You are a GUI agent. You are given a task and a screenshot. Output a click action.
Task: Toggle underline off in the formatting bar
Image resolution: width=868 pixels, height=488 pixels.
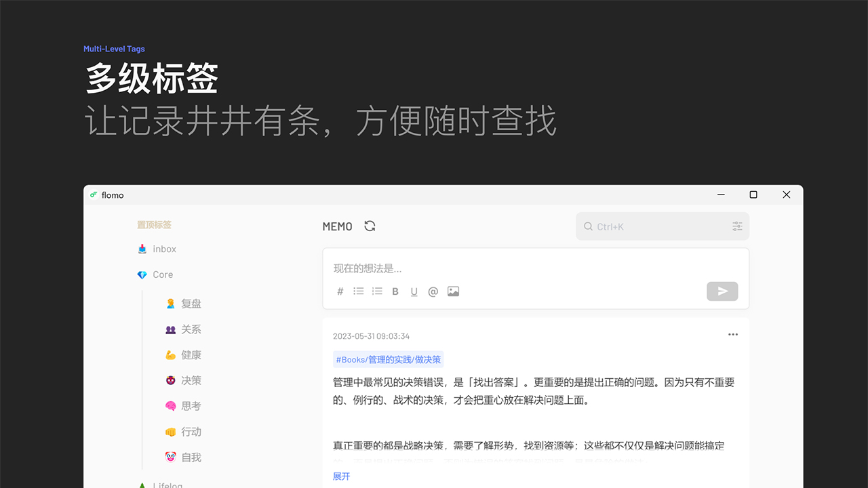414,291
